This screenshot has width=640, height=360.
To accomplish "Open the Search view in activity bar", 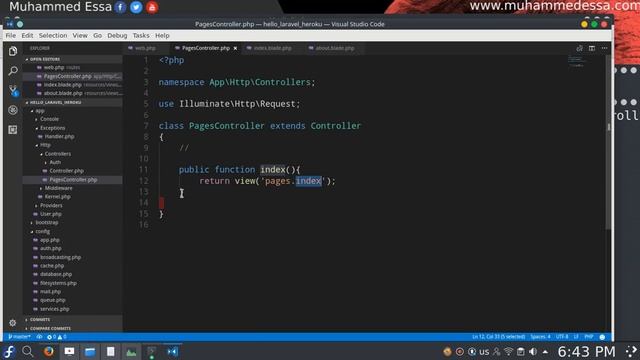I will (x=13, y=71).
